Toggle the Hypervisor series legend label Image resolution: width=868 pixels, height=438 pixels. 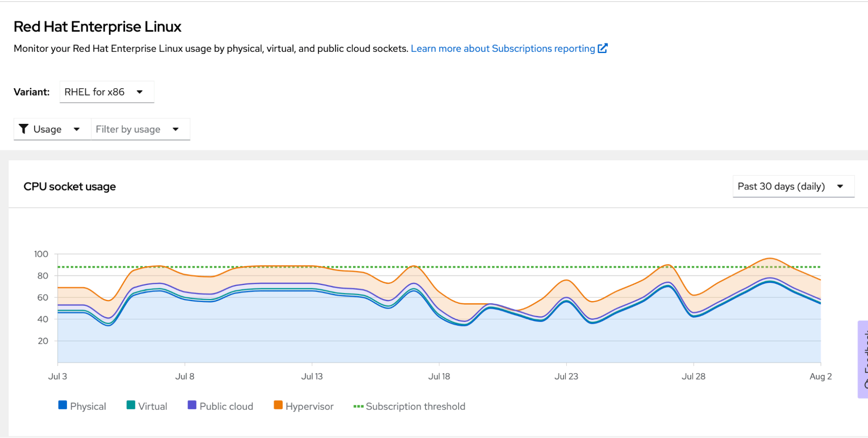click(x=310, y=406)
